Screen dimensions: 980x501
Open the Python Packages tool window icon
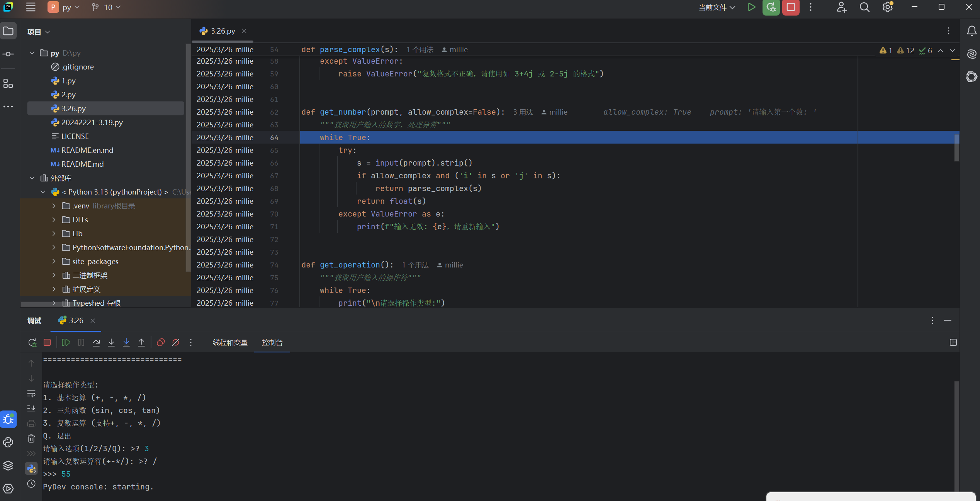[x=8, y=465]
